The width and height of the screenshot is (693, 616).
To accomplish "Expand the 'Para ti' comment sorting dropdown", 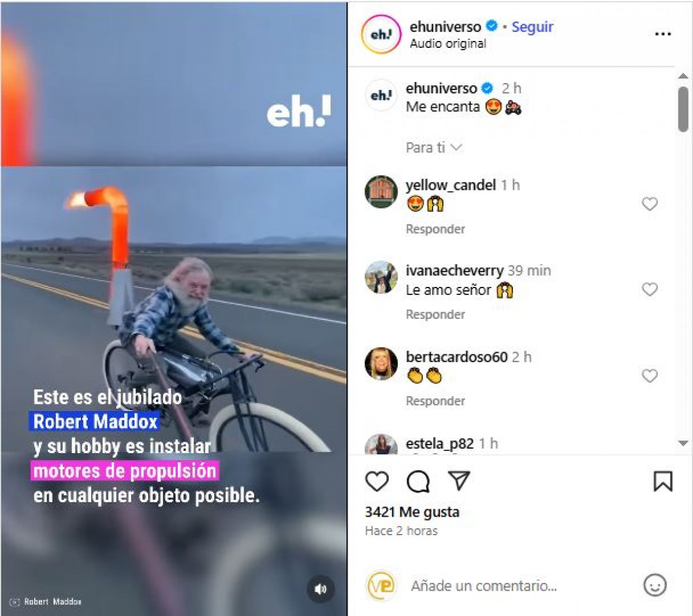I will (x=434, y=148).
